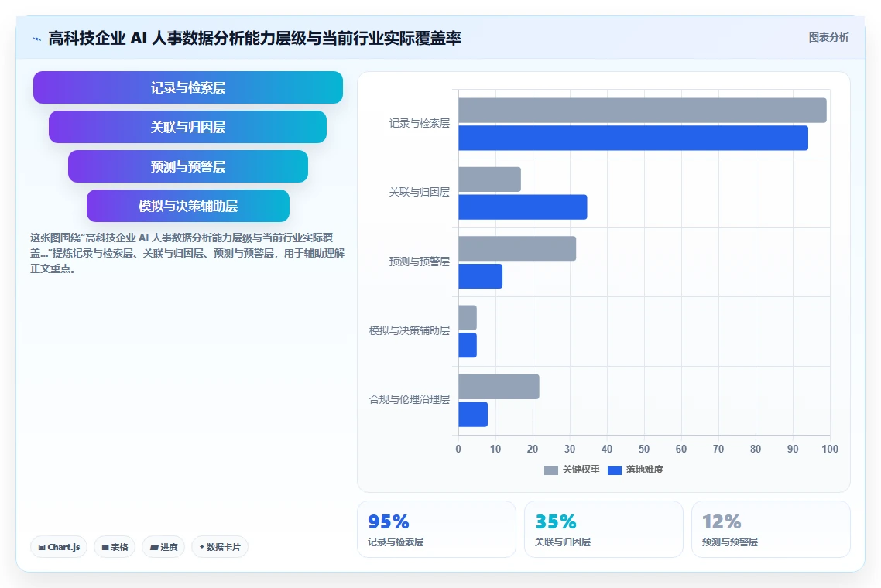Click the blue pulse icon beside the title

37,39
